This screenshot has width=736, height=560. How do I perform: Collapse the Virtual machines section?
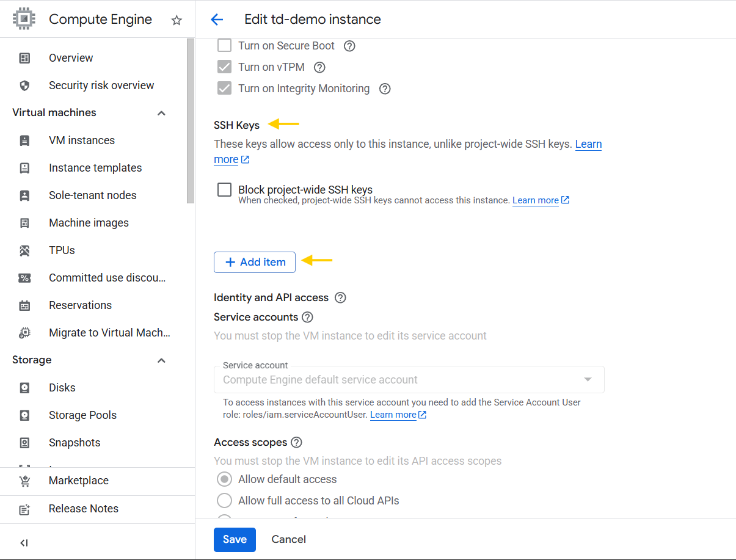click(x=161, y=113)
